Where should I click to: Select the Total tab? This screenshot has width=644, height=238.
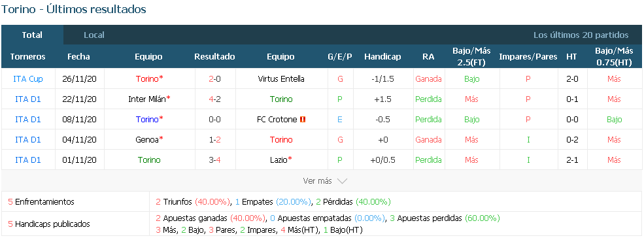click(x=32, y=35)
